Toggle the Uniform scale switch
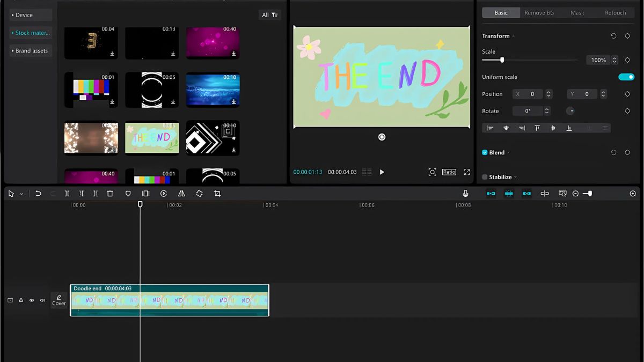This screenshot has height=362, width=644. point(626,77)
